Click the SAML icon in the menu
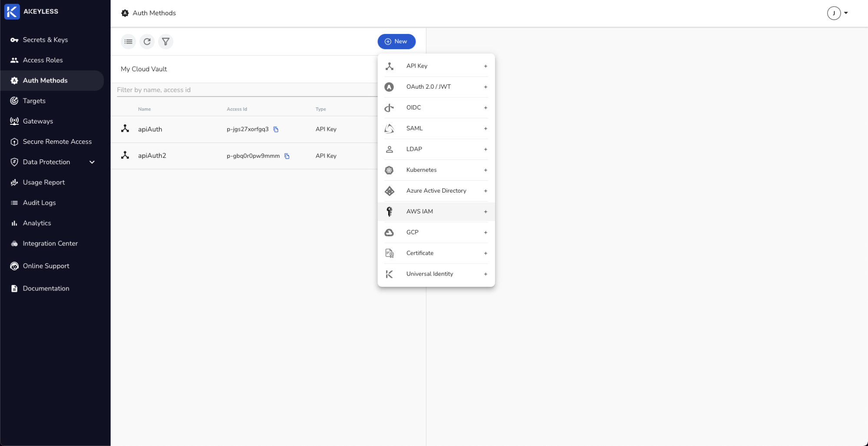868x446 pixels. 389,129
